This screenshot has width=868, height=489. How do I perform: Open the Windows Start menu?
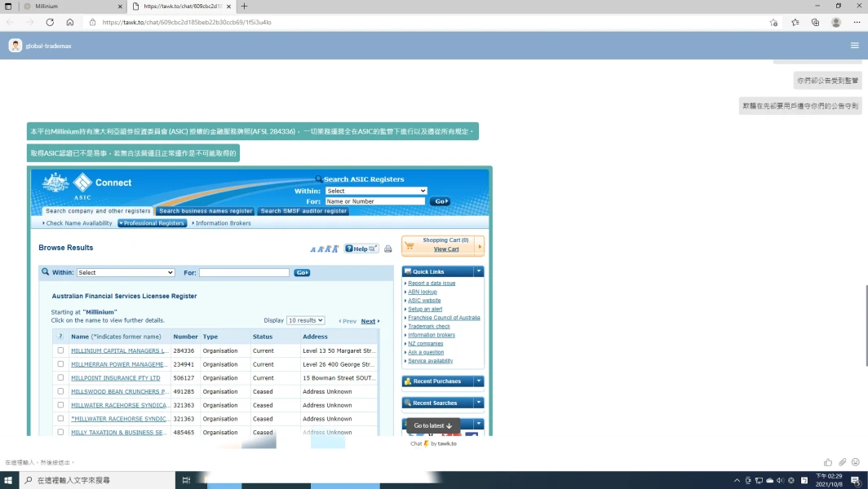click(x=8, y=480)
